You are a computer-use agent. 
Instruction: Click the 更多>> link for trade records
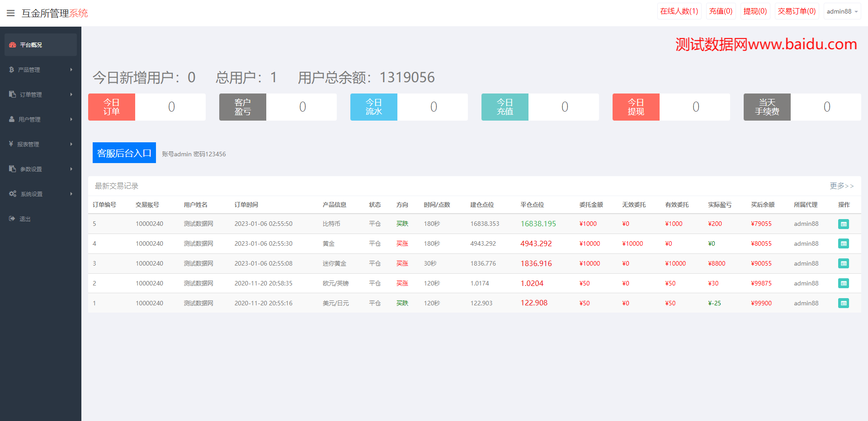pyautogui.click(x=841, y=186)
